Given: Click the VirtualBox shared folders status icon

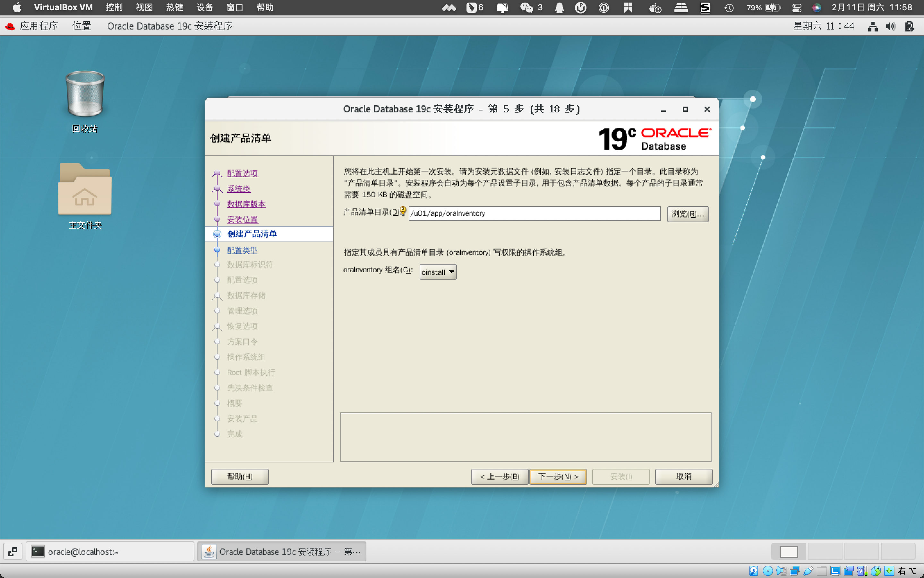Looking at the screenshot, I should click(822, 571).
